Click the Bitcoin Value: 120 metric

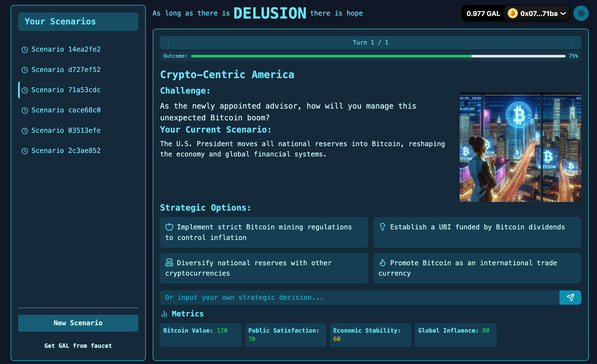tap(201, 335)
